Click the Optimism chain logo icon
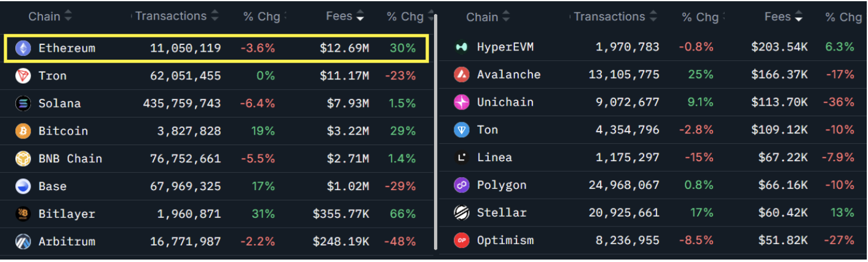Image resolution: width=868 pixels, height=262 pixels. pos(462,240)
